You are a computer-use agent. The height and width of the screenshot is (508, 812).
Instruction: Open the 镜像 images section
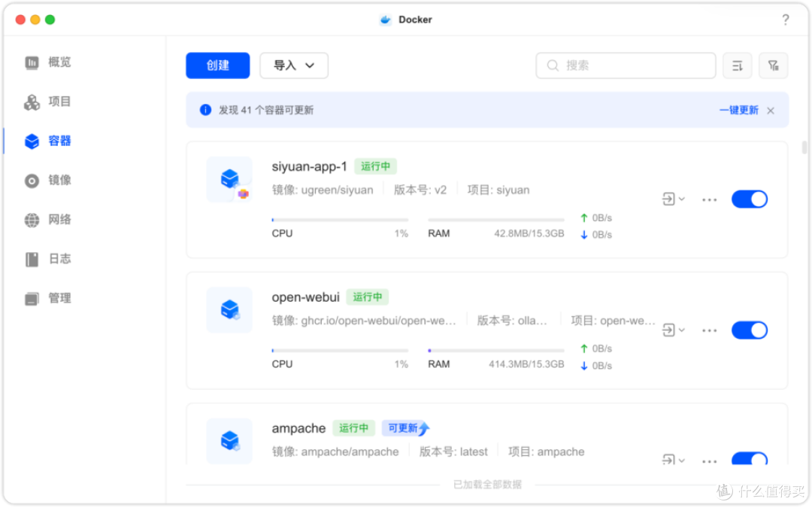(x=47, y=181)
